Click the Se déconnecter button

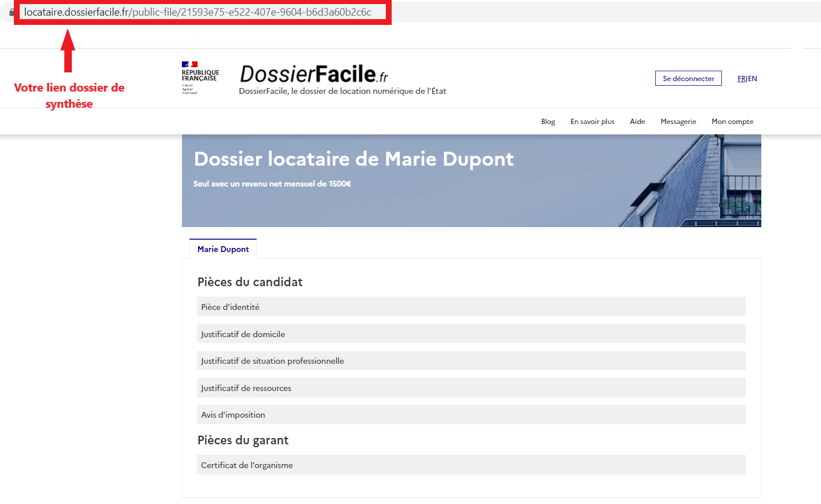click(688, 78)
